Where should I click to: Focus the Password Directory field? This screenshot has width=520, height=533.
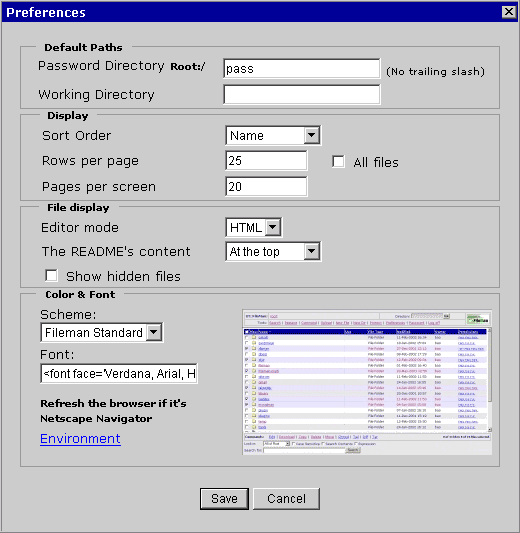302,68
